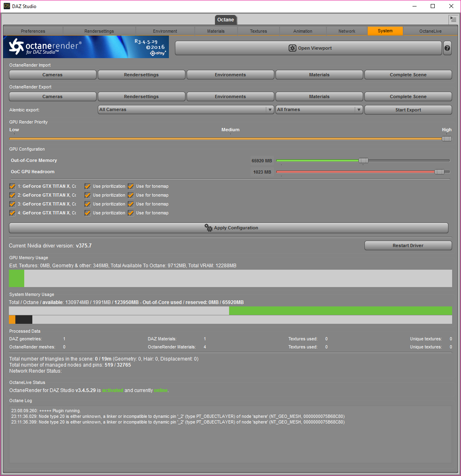The height and width of the screenshot is (476, 461).
Task: Switch to the Materials tab
Action: pos(216,31)
